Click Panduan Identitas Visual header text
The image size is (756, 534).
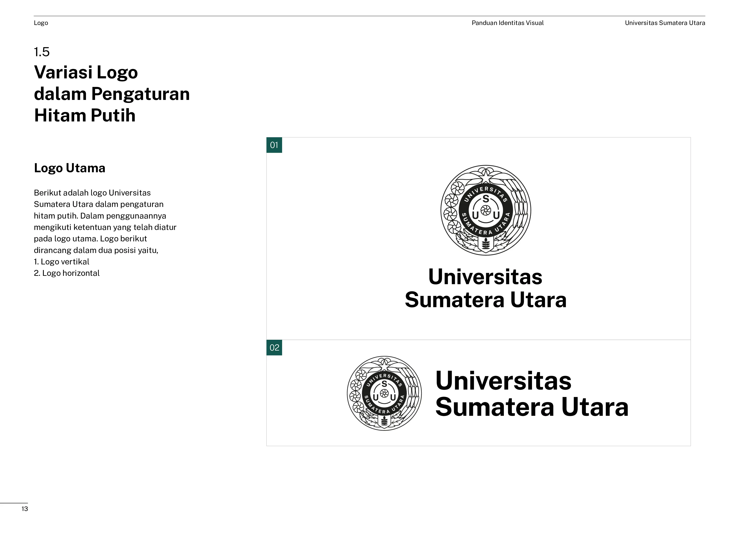click(507, 23)
